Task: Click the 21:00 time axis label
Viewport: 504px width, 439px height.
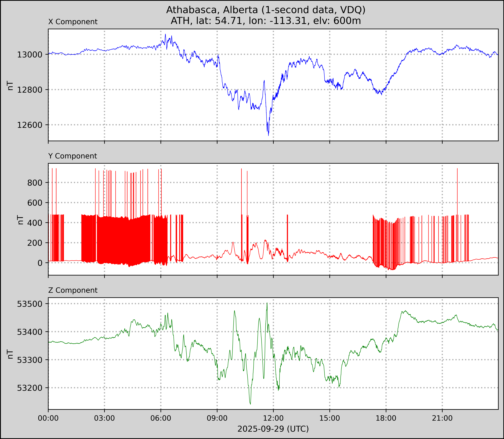Action: [x=442, y=418]
